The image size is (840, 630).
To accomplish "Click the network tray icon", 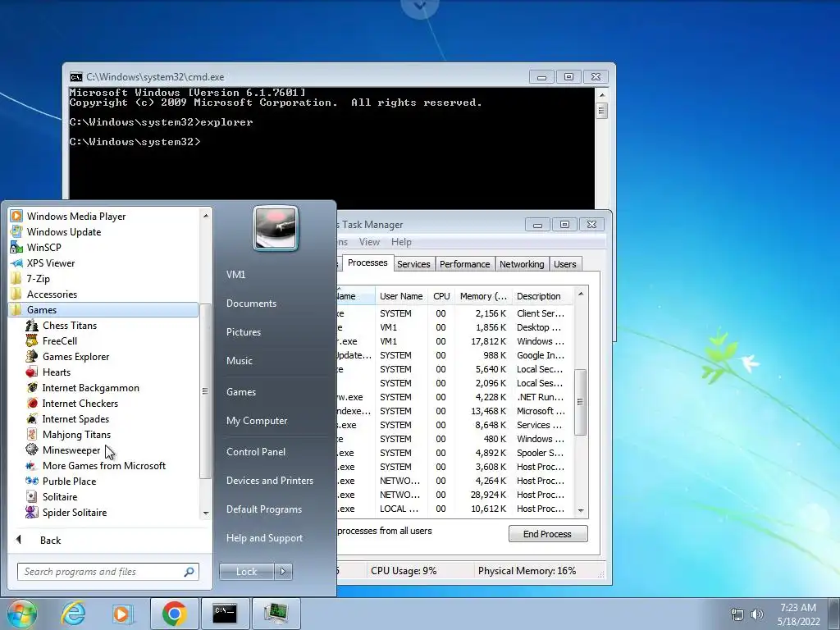I will (x=737, y=614).
